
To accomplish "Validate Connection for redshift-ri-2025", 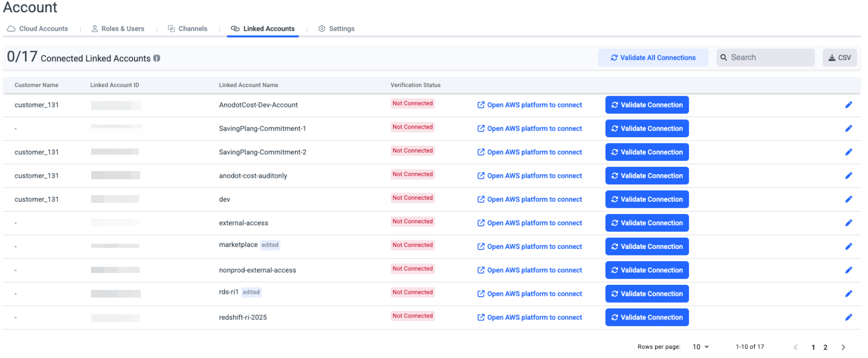I will point(647,317).
